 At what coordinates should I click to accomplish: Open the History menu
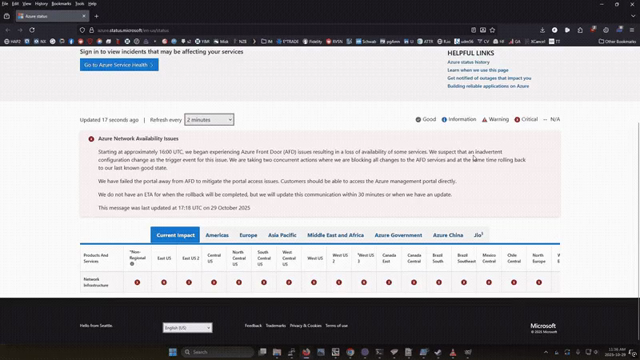[x=41, y=4]
